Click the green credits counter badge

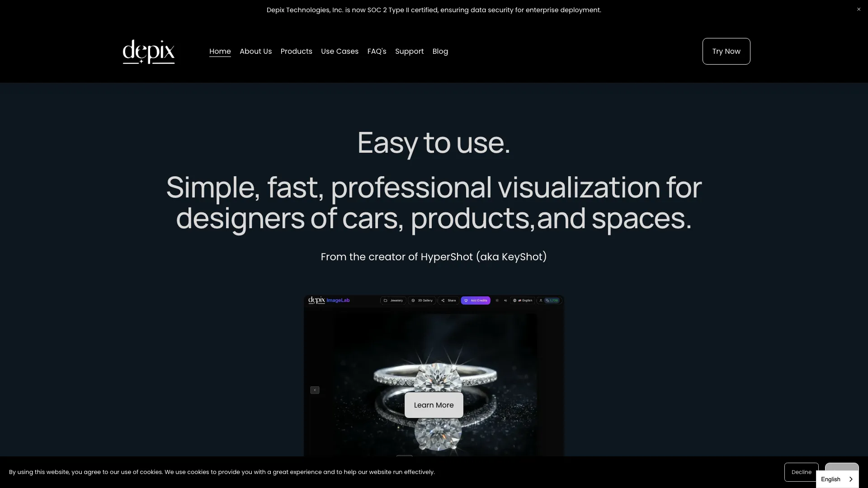pos(552,300)
